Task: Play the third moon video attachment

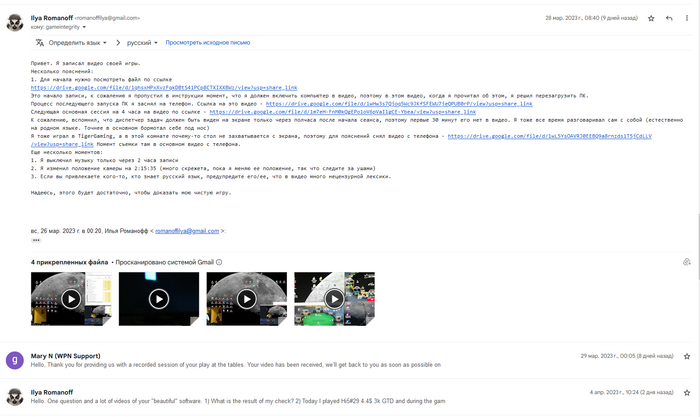Action: tap(246, 299)
